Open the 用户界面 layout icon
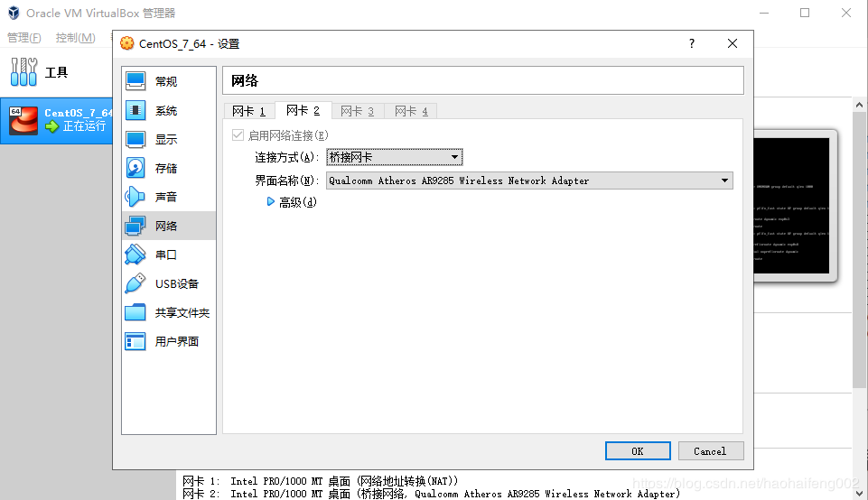Screen dimensions: 868x500 (135, 341)
